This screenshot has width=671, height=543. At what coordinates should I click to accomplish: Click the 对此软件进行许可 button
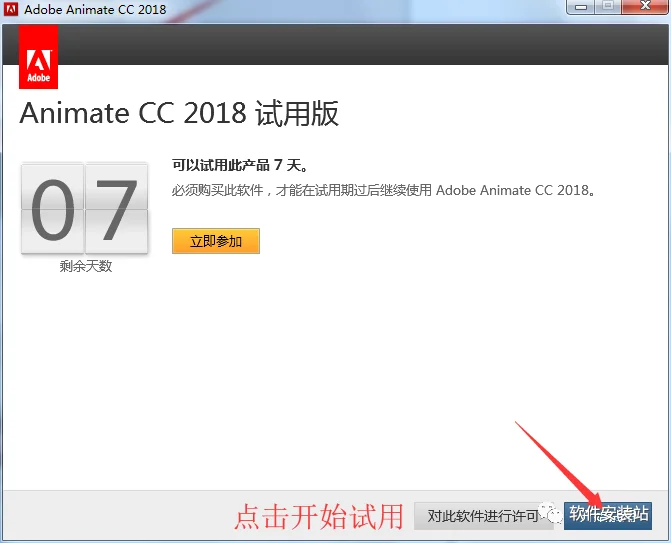484,516
